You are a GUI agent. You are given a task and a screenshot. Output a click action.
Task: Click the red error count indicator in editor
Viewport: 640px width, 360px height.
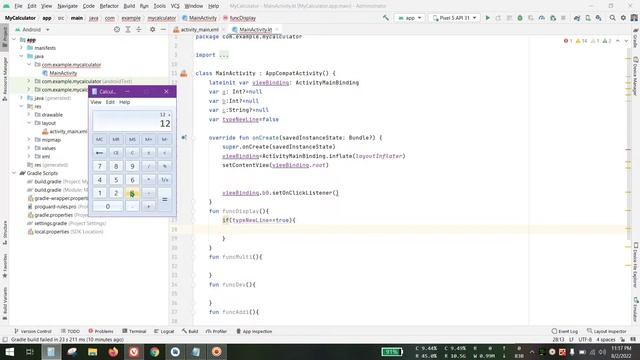click(568, 41)
